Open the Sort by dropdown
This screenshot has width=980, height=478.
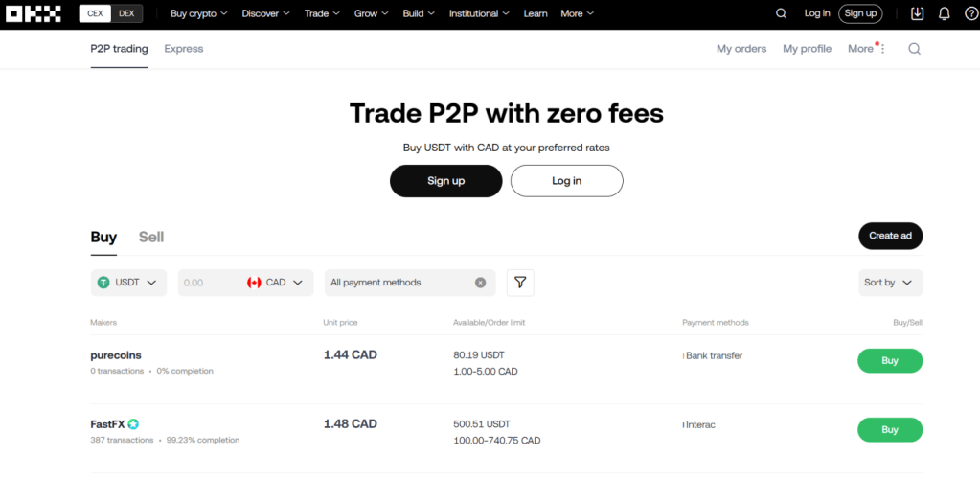coord(890,283)
